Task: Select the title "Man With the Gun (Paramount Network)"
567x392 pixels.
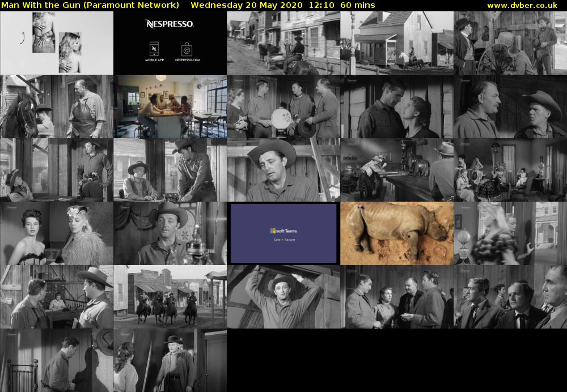Action: click(x=90, y=6)
